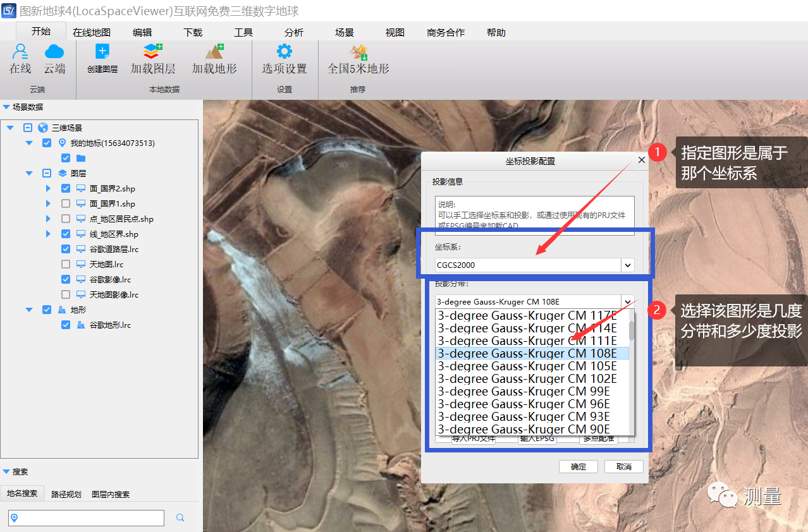Choose 3-degree Gauss-Kruger CM 99E
Viewport: 808px width, 532px height.
(x=532, y=391)
